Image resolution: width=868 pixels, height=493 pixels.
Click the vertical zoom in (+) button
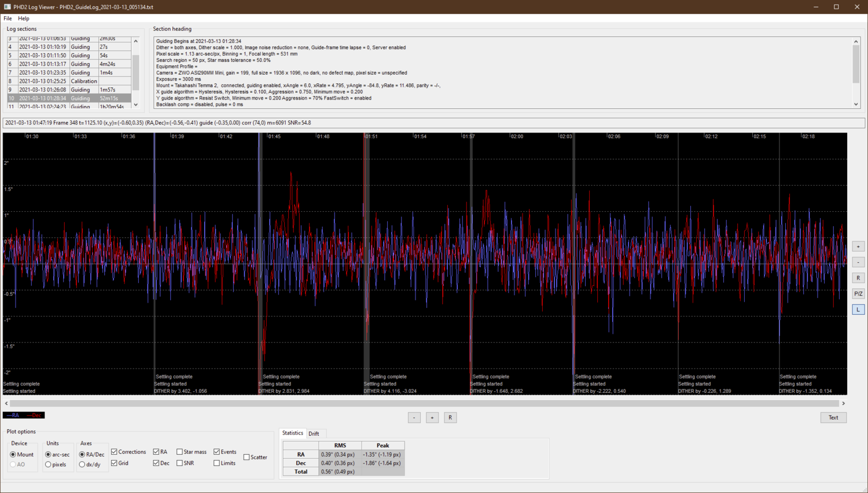(x=858, y=246)
